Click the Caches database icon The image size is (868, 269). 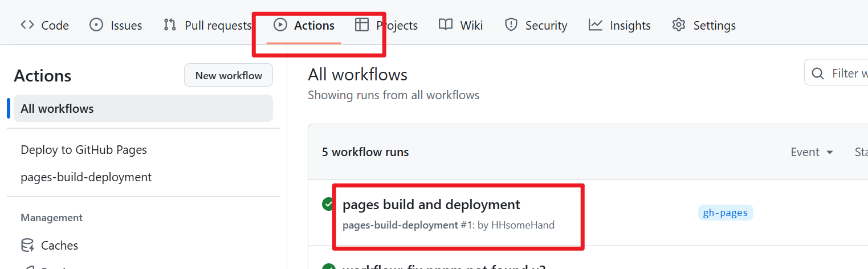pyautogui.click(x=27, y=246)
